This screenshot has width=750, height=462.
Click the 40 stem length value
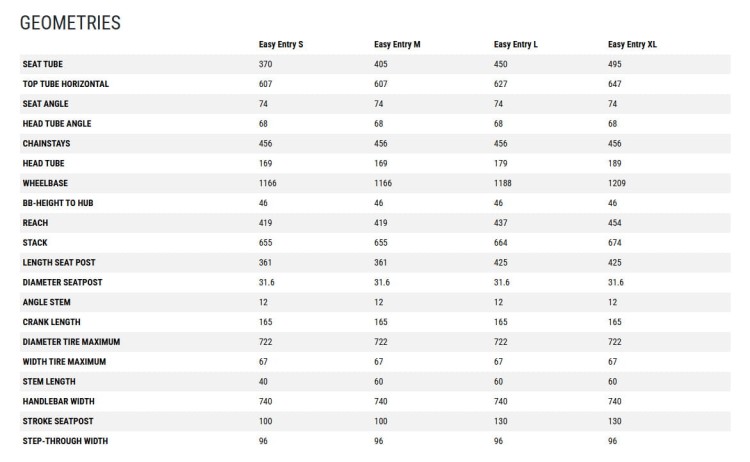(x=263, y=382)
